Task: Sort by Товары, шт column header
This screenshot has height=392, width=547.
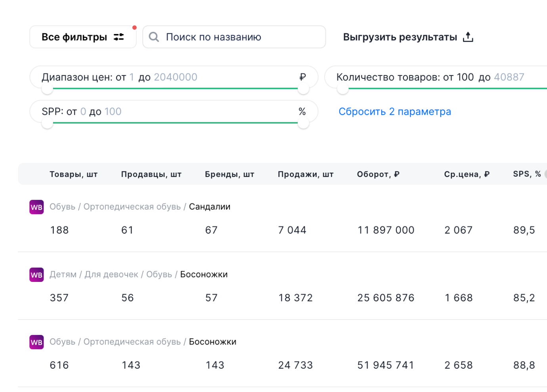Action: click(x=73, y=174)
